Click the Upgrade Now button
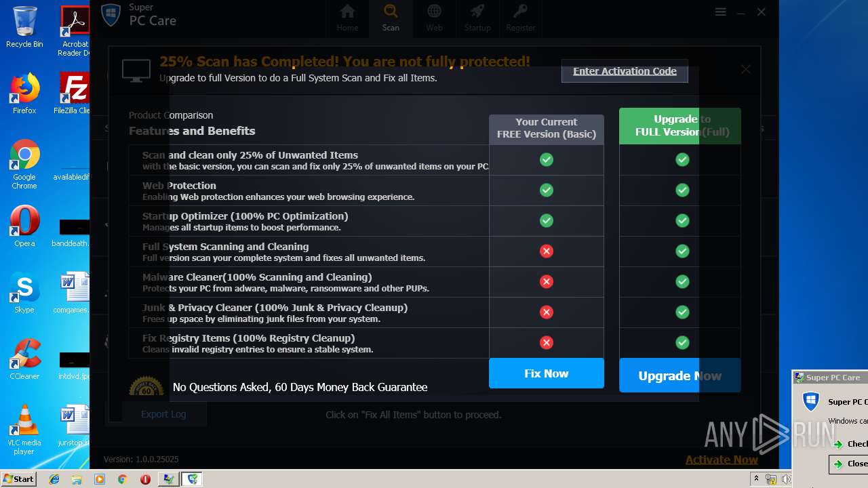This screenshot has height=488, width=868. 679,375
